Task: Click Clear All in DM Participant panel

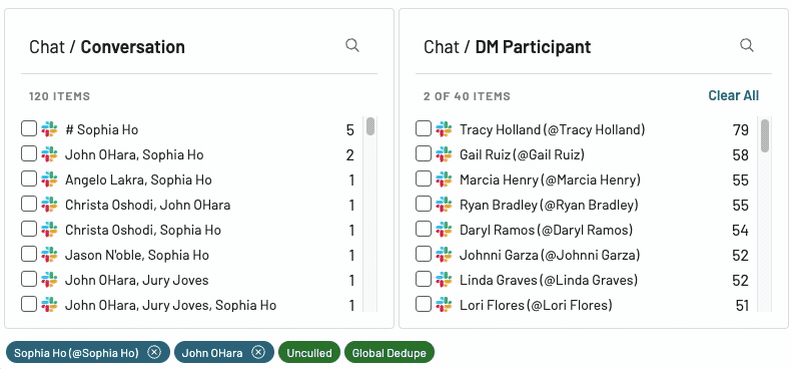Action: [733, 95]
